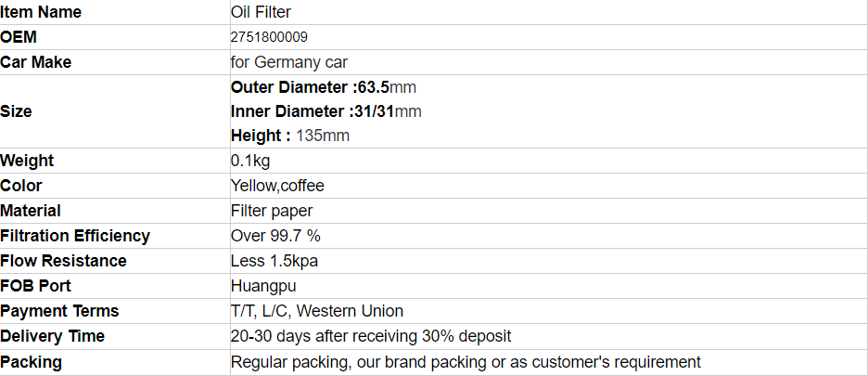Screen dimensions: 868x376
Task: Select the 'Less 1.5kpa' flow resistance value
Action: (274, 261)
